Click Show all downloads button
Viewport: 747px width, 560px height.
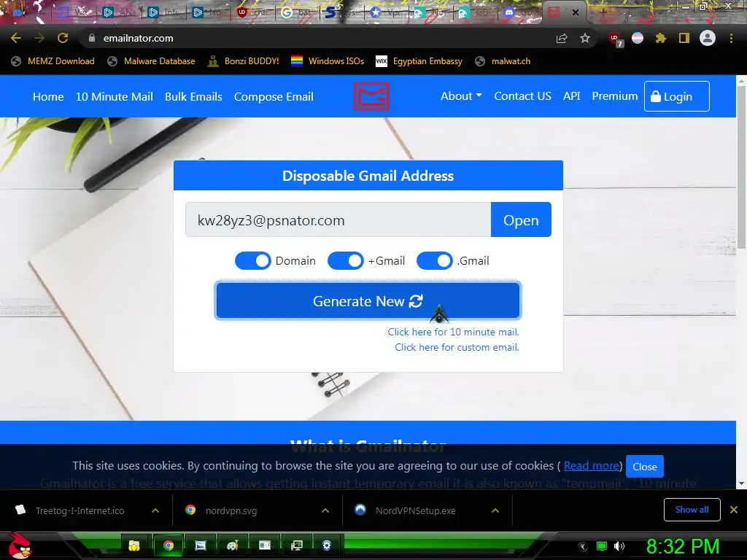[x=692, y=510]
